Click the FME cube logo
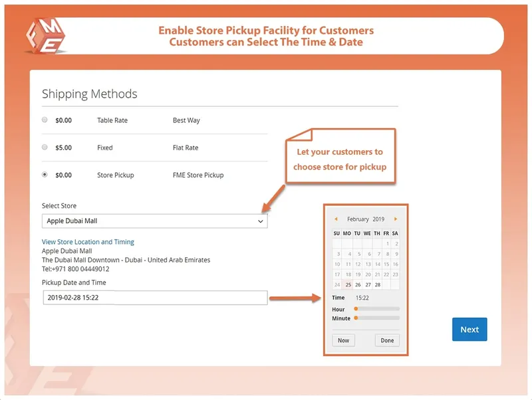Screen dimensions: 532x400 (46, 36)
